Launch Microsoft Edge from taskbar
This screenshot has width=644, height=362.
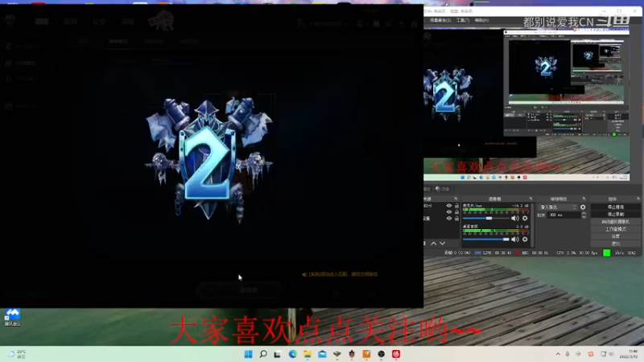click(292, 354)
